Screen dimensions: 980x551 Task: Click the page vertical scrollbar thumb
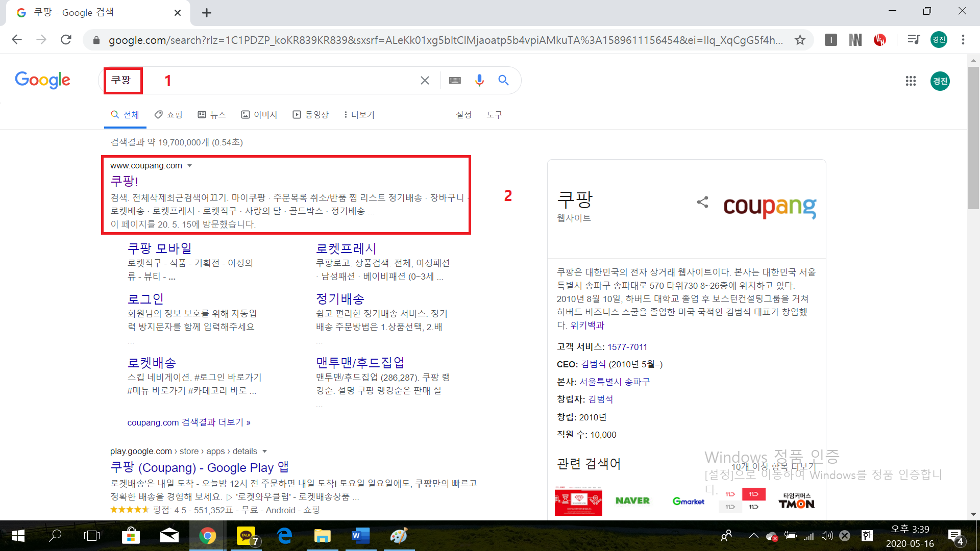click(973, 138)
